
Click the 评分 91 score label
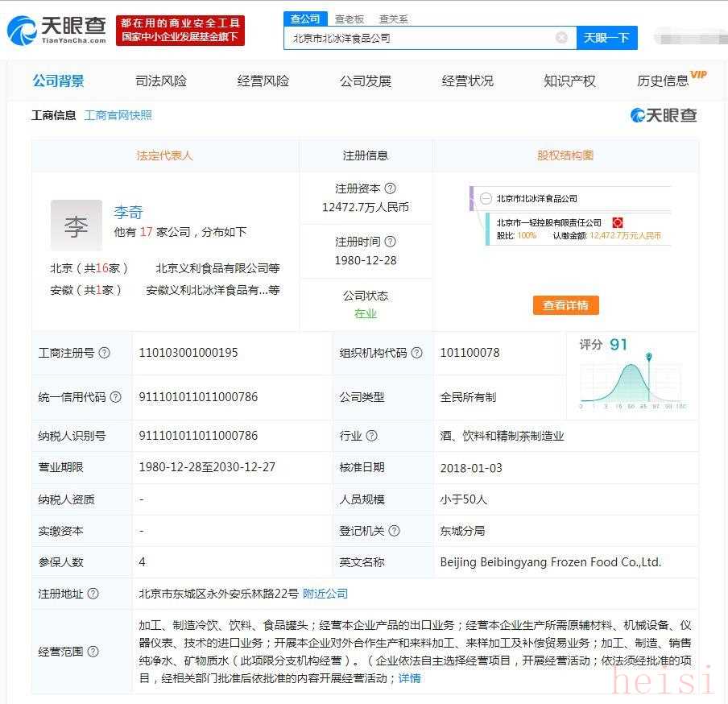[x=603, y=344]
